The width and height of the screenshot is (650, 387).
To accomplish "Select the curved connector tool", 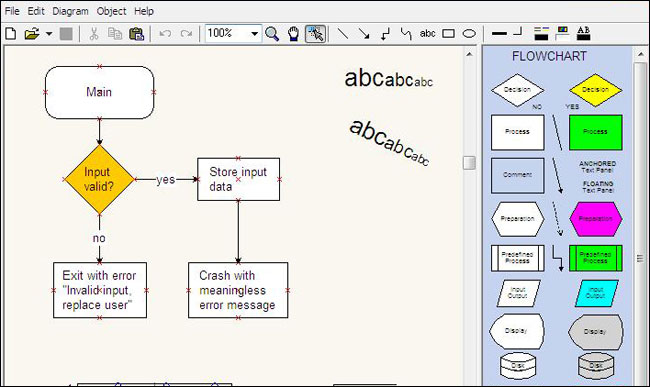I will (406, 34).
